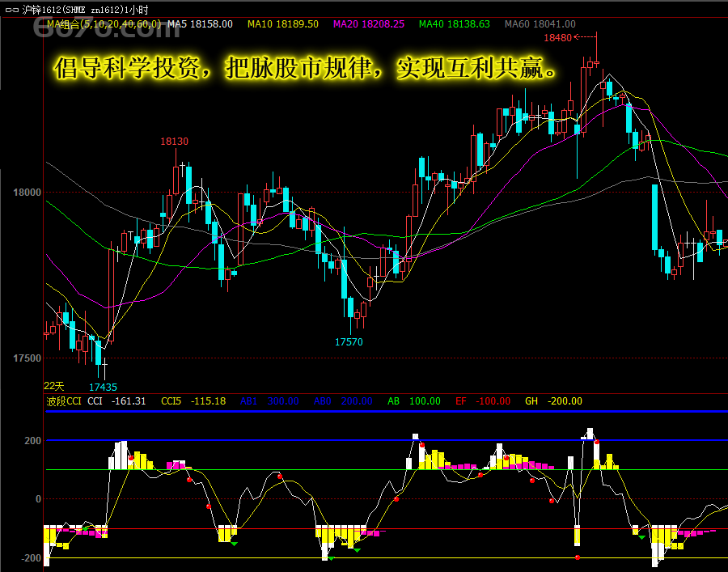The width and height of the screenshot is (728, 572).
Task: Click the 0 level label on CCI axis
Action: point(38,499)
